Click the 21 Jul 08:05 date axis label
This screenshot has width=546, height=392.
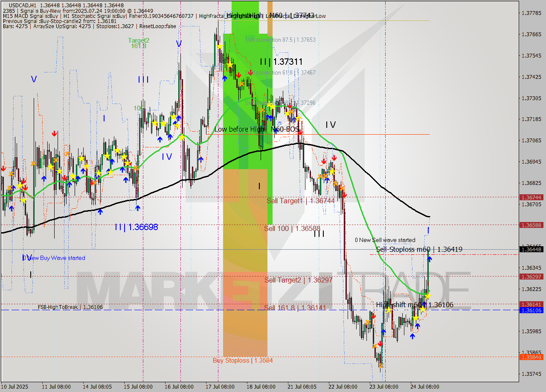(302, 387)
